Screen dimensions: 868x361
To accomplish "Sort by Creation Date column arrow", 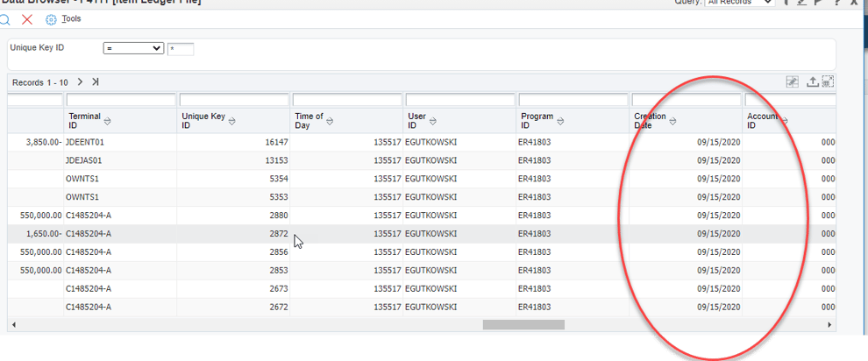I will (x=672, y=121).
